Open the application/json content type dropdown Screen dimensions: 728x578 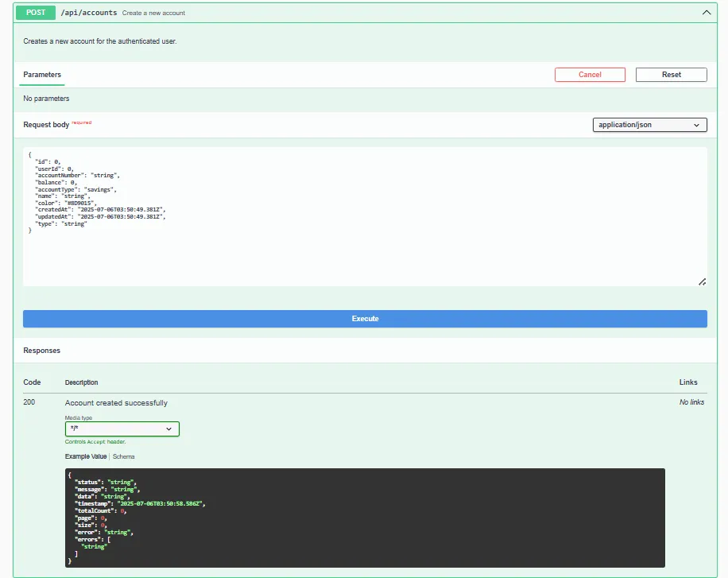[x=649, y=125]
